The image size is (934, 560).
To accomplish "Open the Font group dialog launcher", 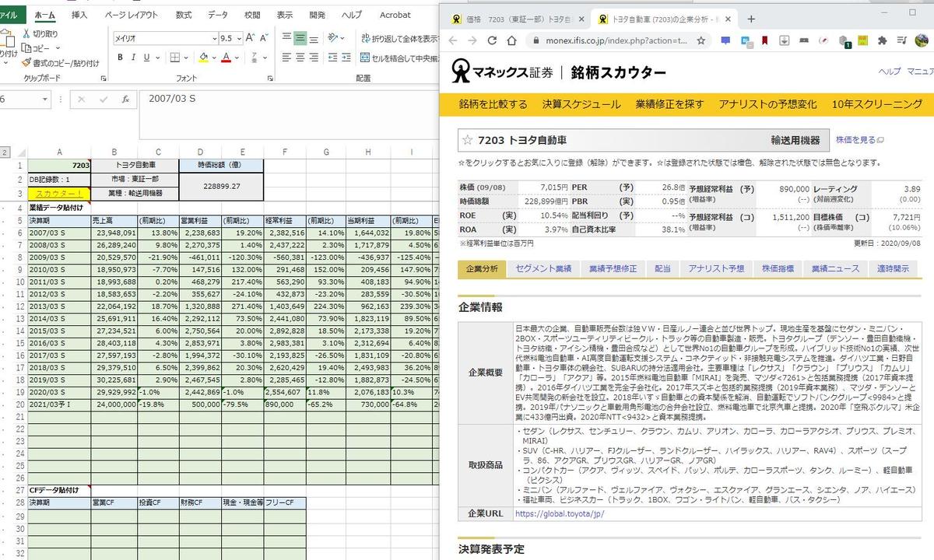I will (270, 79).
